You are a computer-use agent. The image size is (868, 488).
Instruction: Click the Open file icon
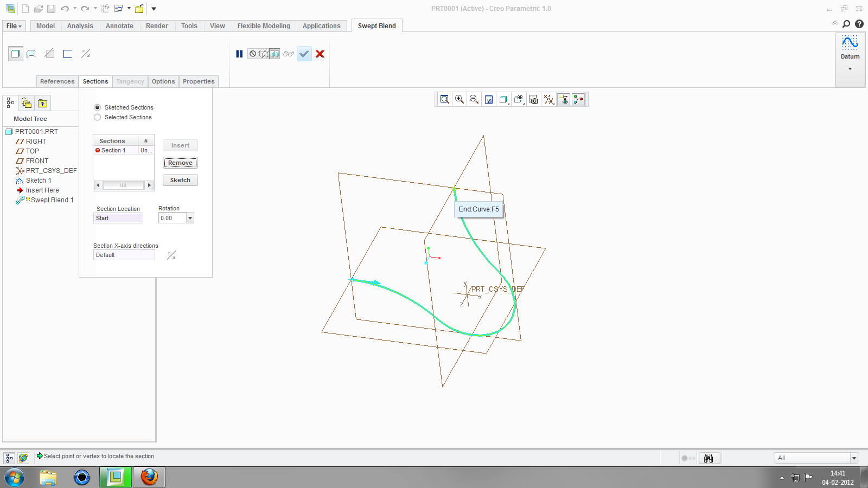[x=38, y=9]
